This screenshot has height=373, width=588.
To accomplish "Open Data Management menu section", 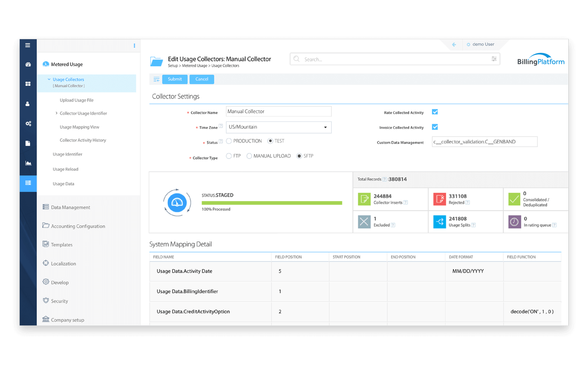I will (71, 207).
